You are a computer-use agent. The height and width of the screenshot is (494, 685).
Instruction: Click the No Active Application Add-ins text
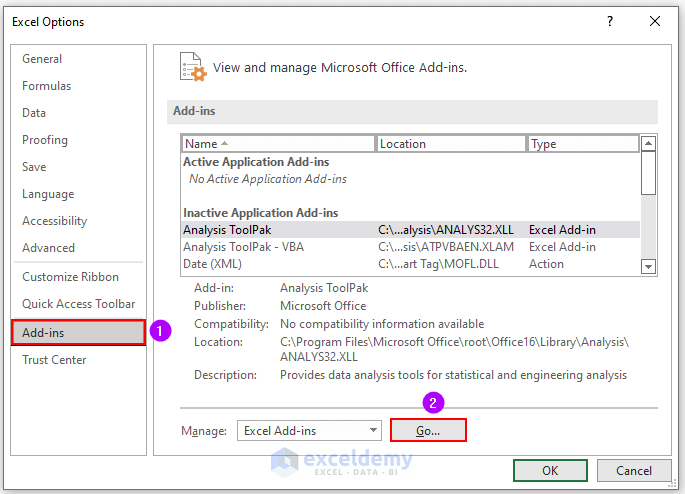(x=267, y=179)
